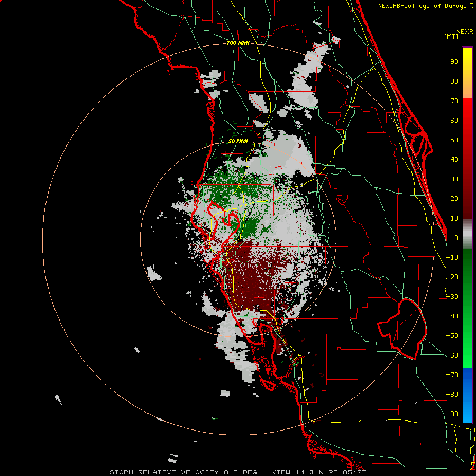The image size is (476, 476).
Task: Click the -10 knot scale label
Action: (453, 257)
